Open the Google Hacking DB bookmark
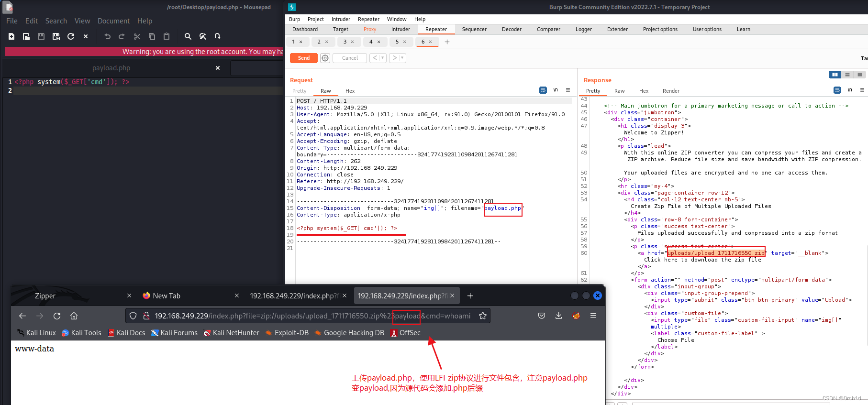 (x=349, y=333)
